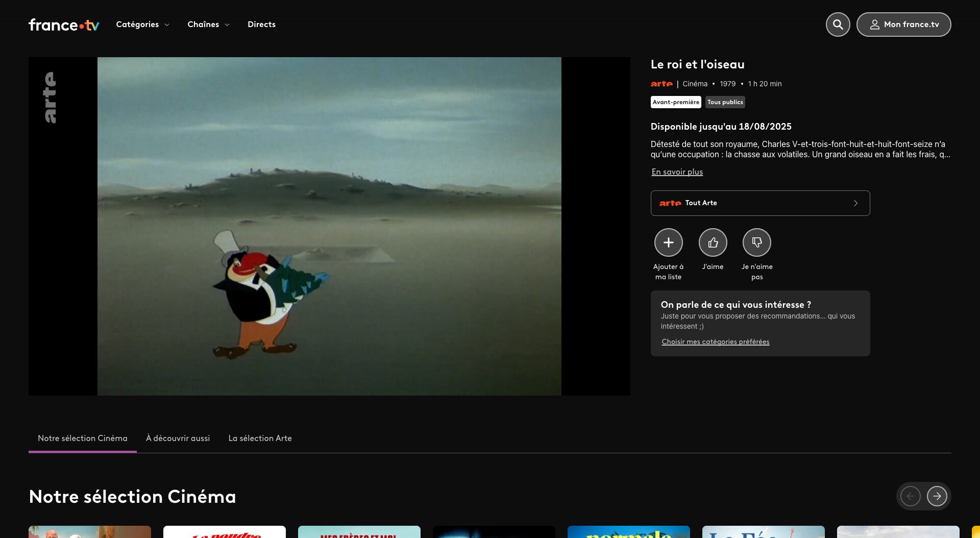Click the carousel next arrow
The image size is (980, 538).
(x=937, y=496)
